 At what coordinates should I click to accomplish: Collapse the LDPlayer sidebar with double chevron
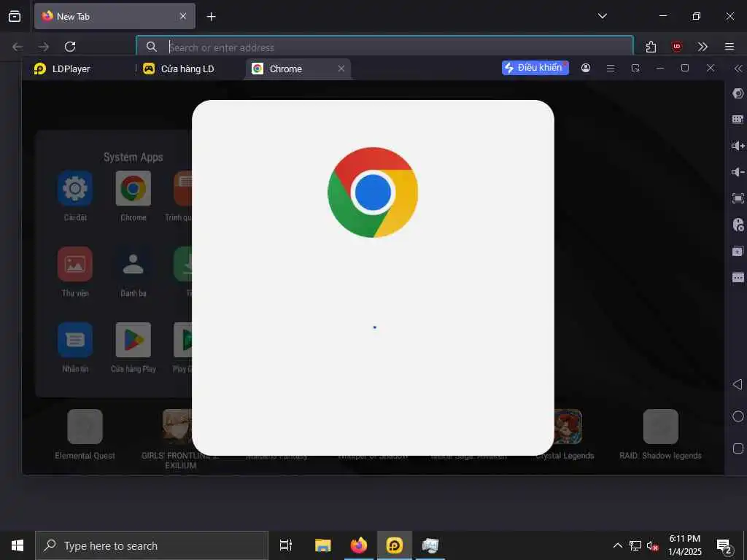(x=738, y=69)
